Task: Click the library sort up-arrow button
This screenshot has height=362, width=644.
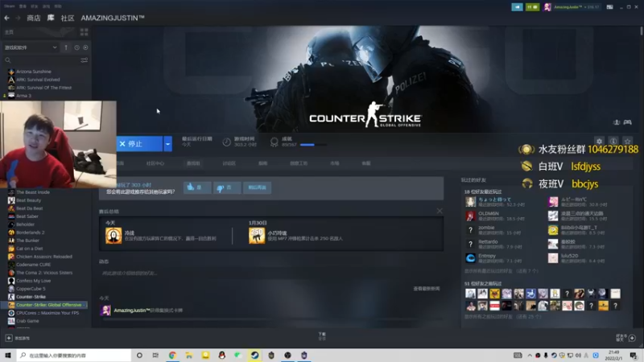Action: (x=66, y=47)
